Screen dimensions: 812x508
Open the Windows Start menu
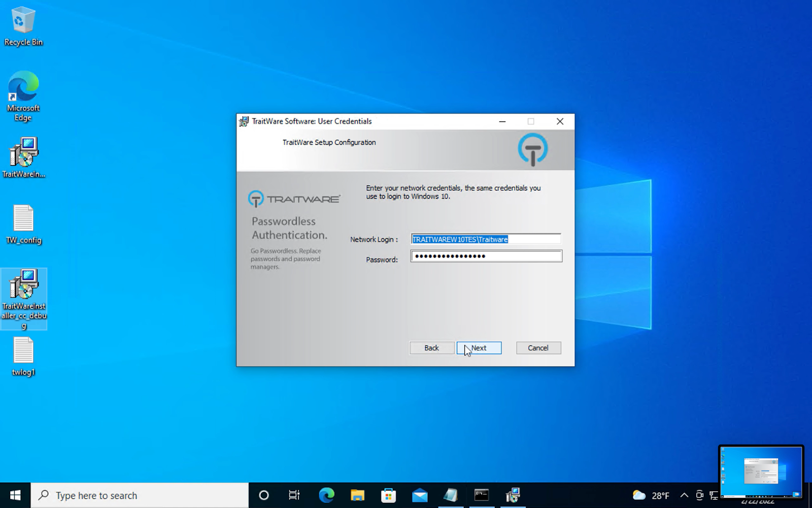pyautogui.click(x=15, y=495)
